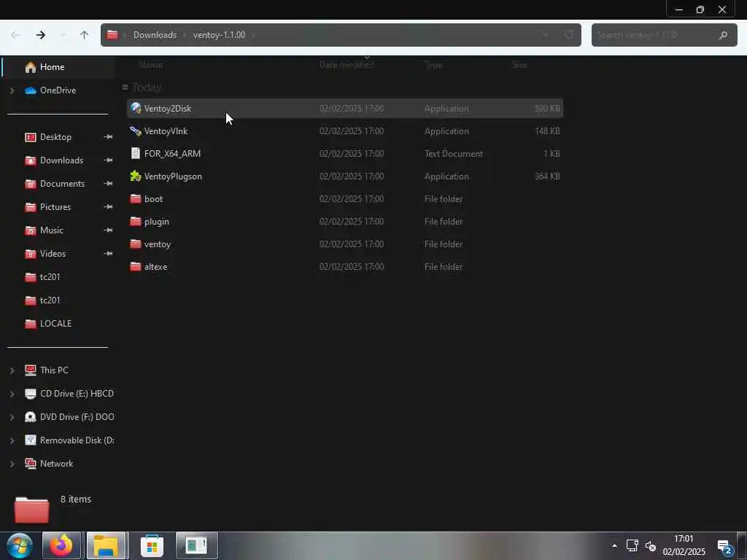Open Microsoft Store from taskbar

point(152,545)
